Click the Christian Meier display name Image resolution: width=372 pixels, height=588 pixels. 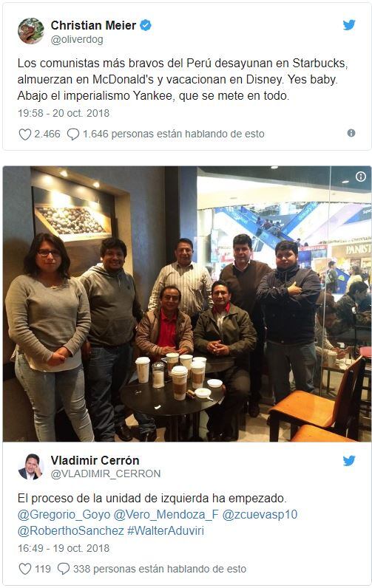pyautogui.click(x=93, y=26)
